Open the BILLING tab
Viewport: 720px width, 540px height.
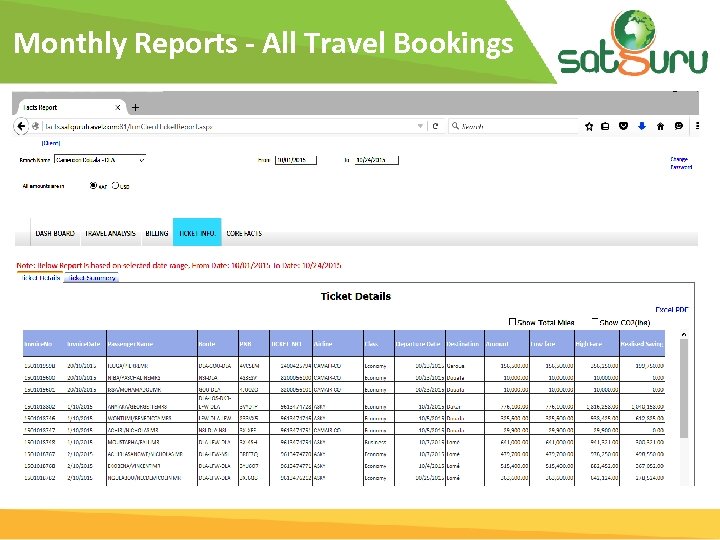pos(157,233)
